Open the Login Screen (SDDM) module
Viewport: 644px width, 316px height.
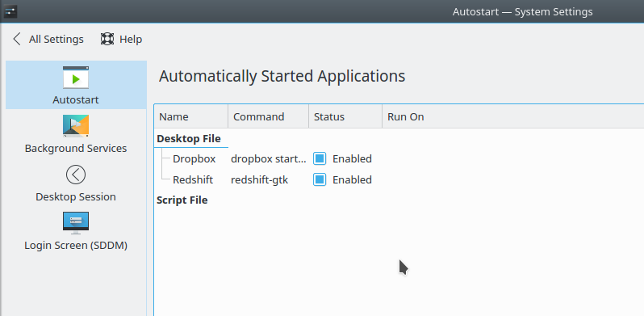click(x=76, y=230)
